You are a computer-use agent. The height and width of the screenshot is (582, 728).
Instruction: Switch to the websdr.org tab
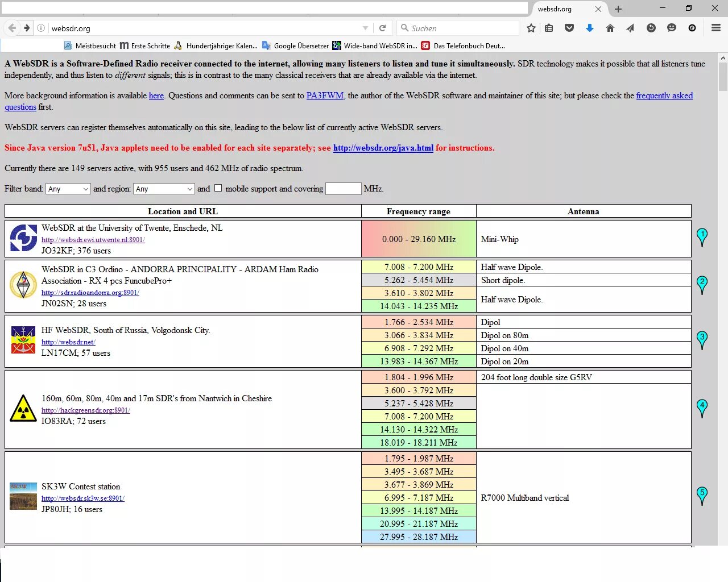tap(569, 9)
